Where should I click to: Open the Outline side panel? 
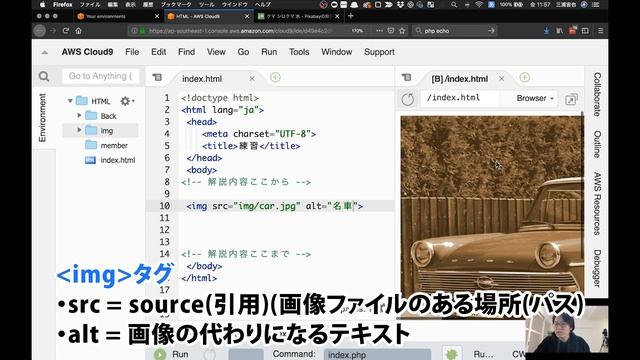[x=597, y=144]
